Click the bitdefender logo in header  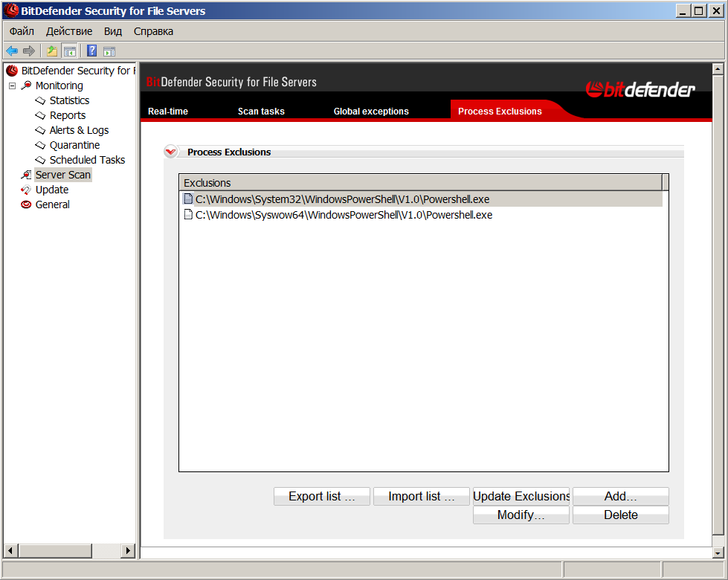point(640,89)
